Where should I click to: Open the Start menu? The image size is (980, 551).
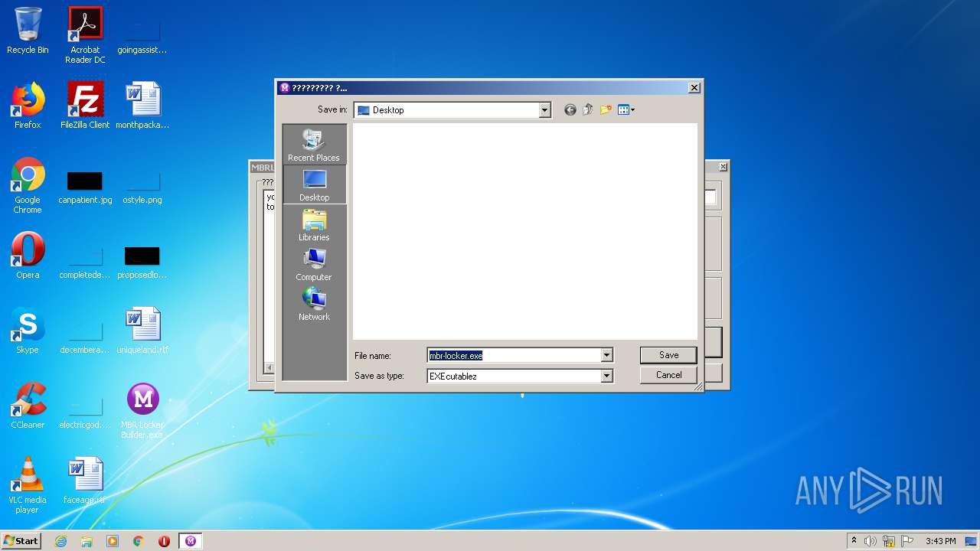(21, 541)
